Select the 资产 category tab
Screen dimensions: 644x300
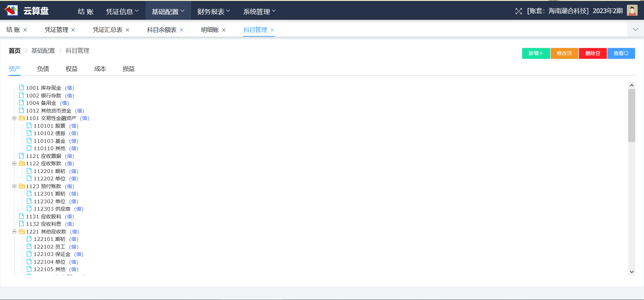(x=15, y=69)
